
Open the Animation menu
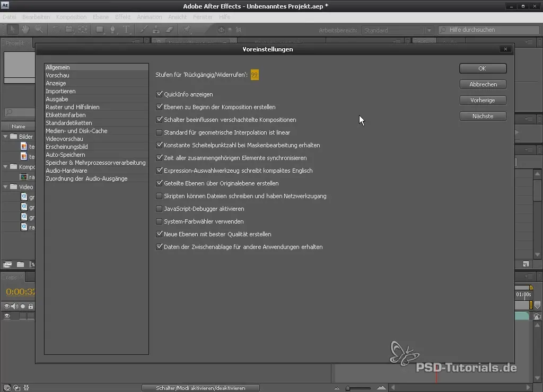pos(149,17)
